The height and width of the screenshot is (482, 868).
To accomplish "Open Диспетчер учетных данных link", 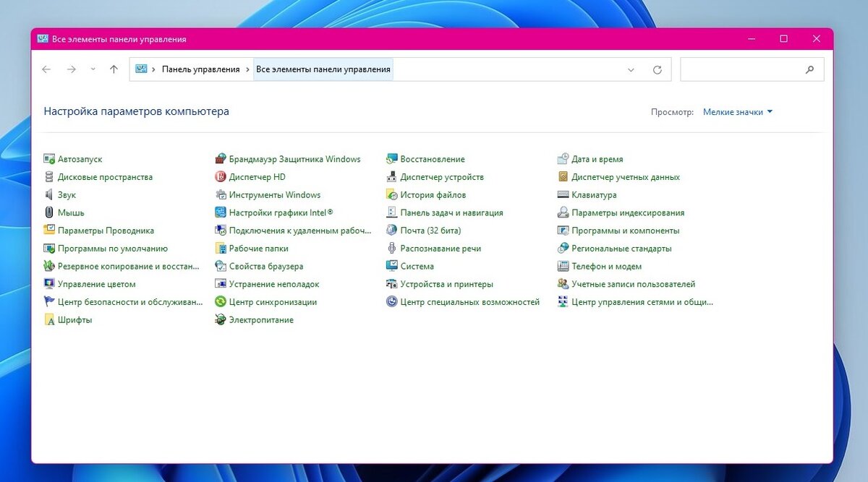I will coord(626,177).
